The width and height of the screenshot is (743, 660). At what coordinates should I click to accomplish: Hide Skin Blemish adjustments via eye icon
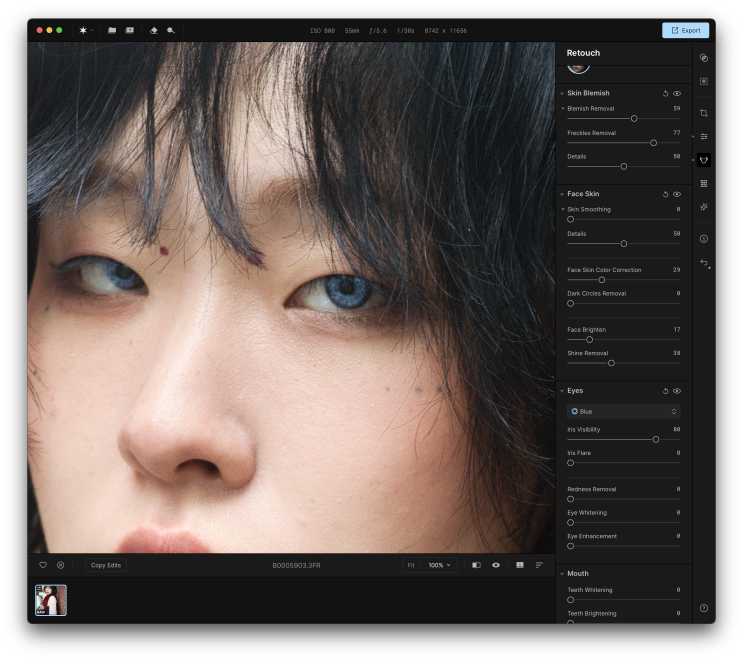tap(677, 93)
